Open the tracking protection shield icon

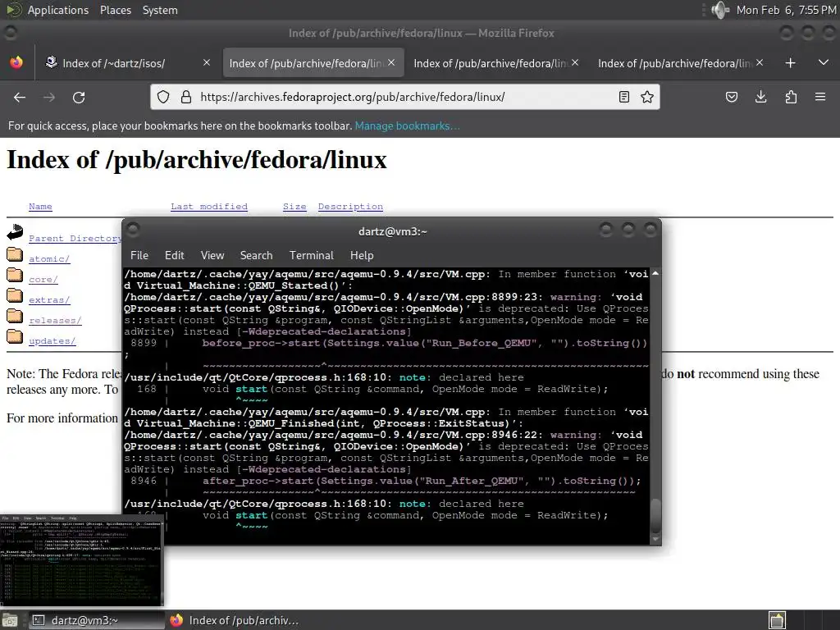coord(163,97)
